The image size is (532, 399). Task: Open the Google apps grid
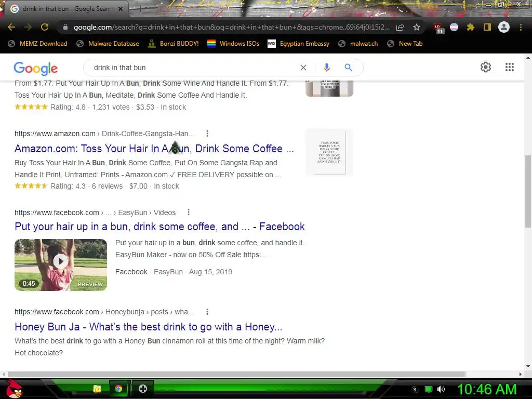tap(509, 67)
